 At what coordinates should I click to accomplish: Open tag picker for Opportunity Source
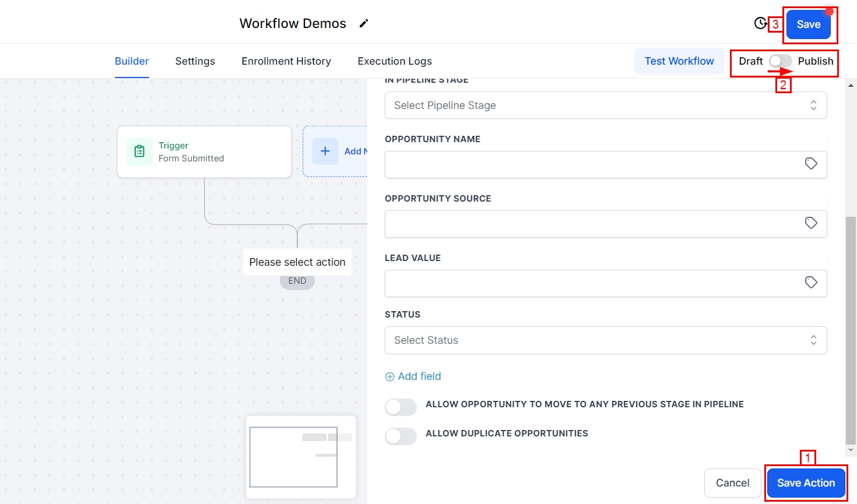pos(810,223)
